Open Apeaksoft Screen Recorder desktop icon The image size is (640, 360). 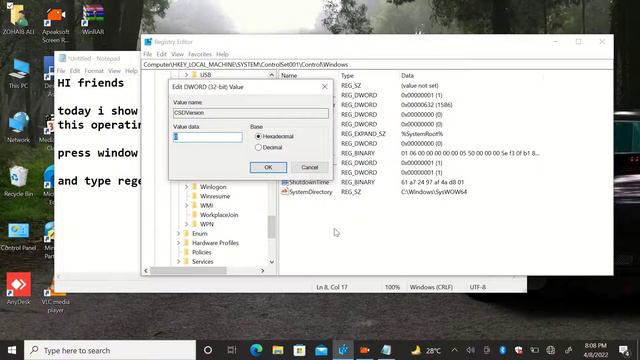(56, 25)
